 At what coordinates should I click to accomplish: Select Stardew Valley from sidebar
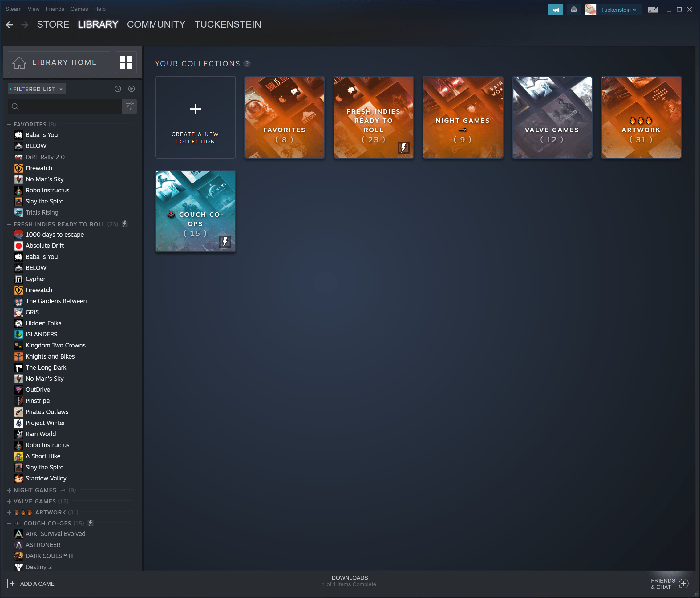(46, 478)
